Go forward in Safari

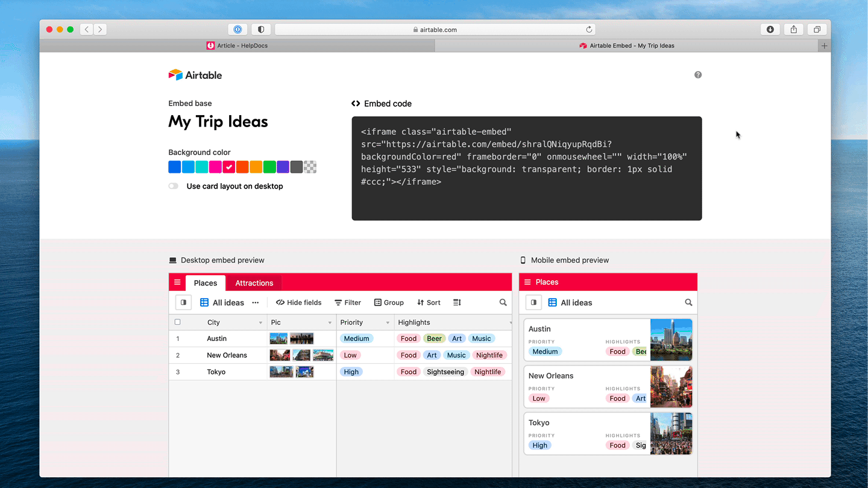pos(100,30)
